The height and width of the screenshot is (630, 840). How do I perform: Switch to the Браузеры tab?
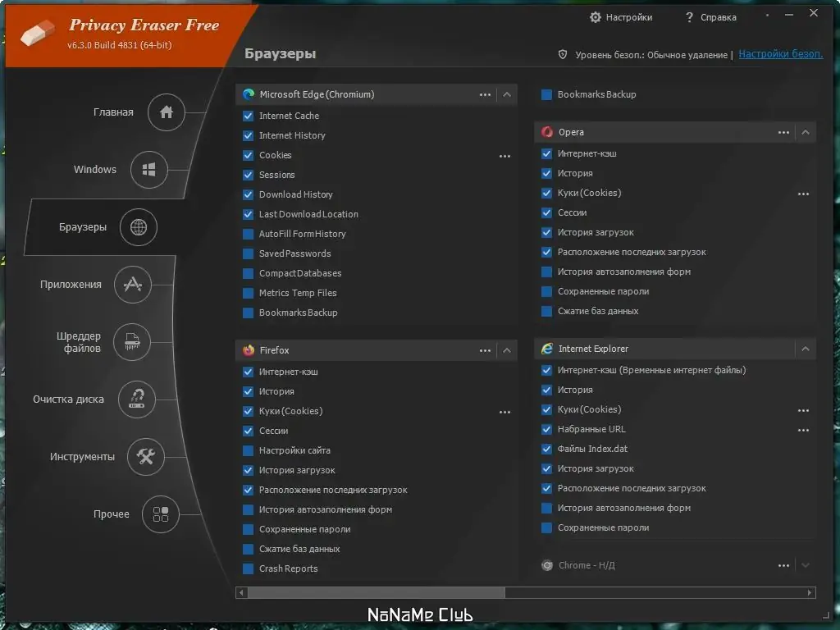[138, 227]
